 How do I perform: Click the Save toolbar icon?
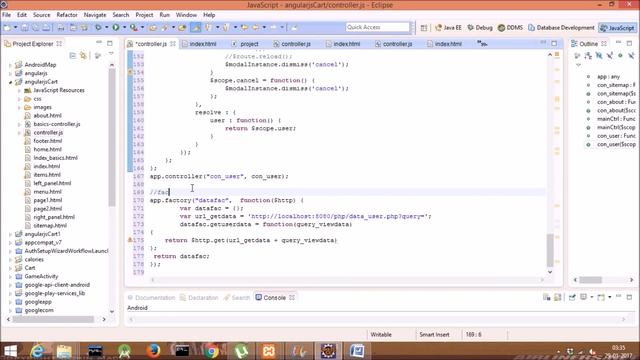coord(25,28)
